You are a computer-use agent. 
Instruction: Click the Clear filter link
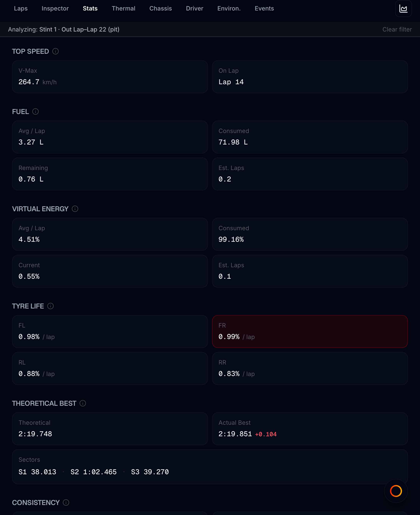[397, 29]
